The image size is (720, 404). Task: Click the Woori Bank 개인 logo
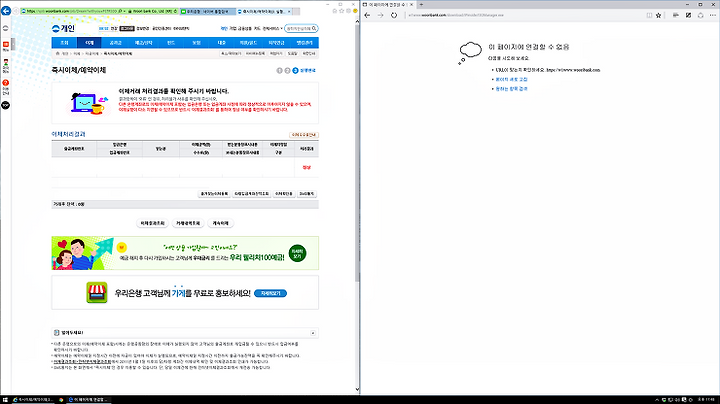63,28
